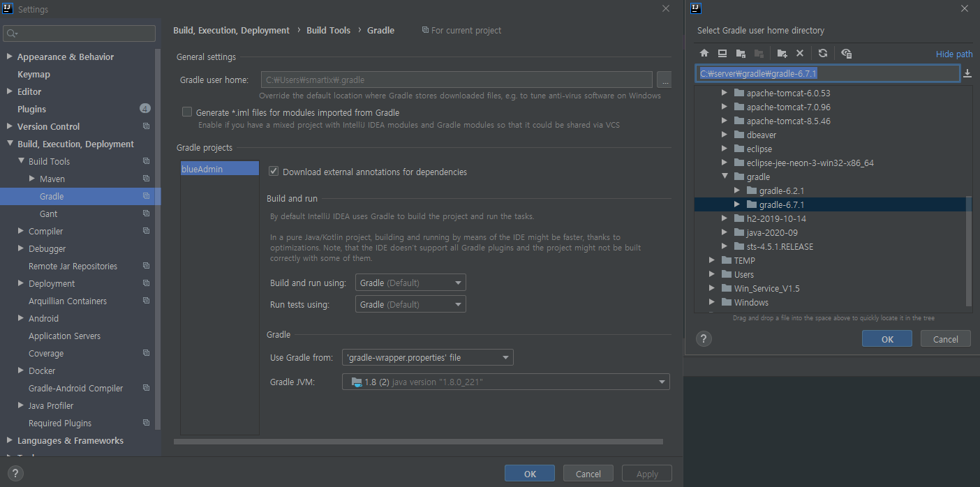Screen dimensions: 980x487
Task: Click project-level icon next to Coverage
Action: click(146, 353)
